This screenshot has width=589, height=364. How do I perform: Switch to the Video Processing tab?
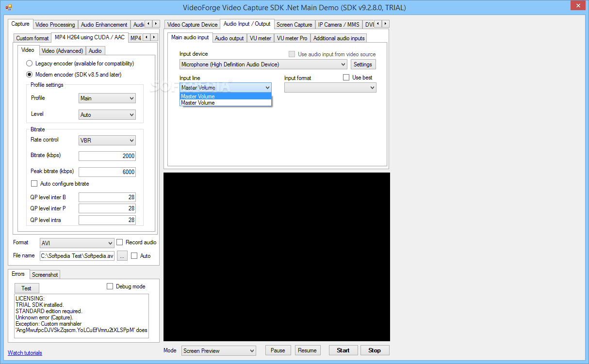tap(55, 25)
